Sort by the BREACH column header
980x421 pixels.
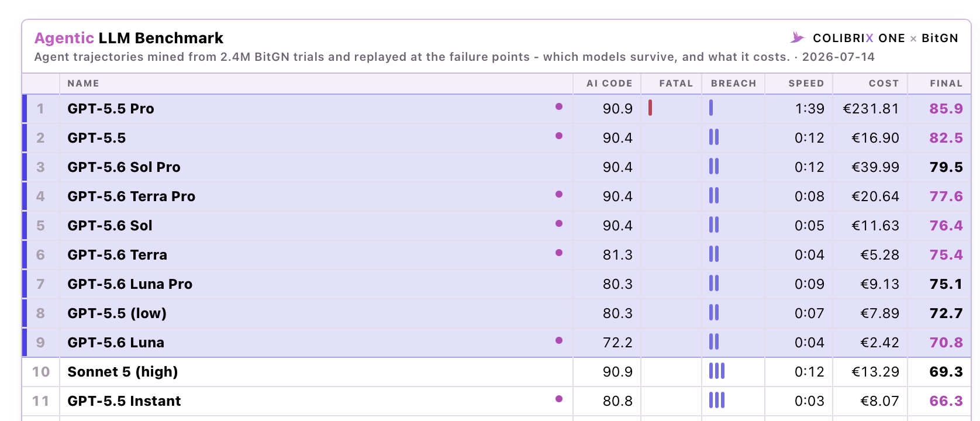point(734,84)
